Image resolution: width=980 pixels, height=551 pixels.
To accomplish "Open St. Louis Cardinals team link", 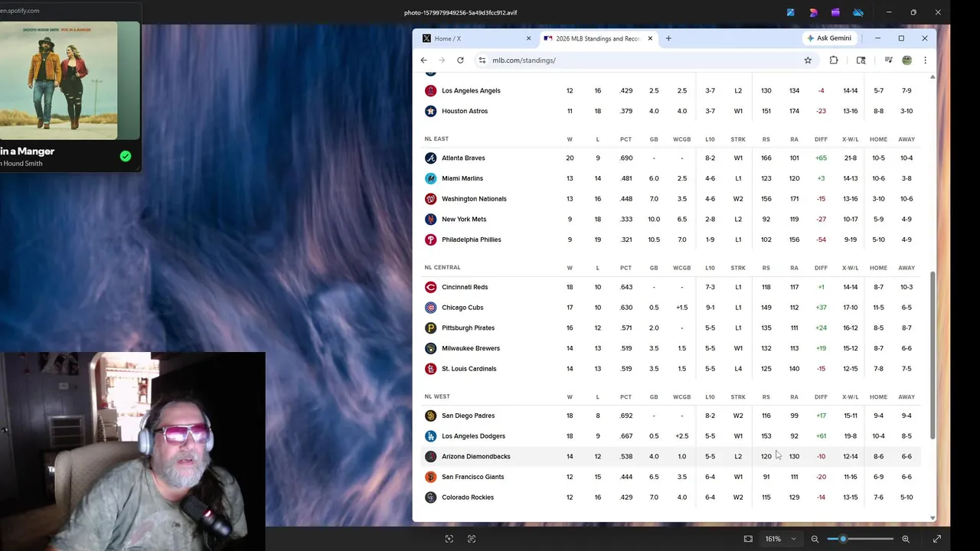I will click(x=469, y=369).
